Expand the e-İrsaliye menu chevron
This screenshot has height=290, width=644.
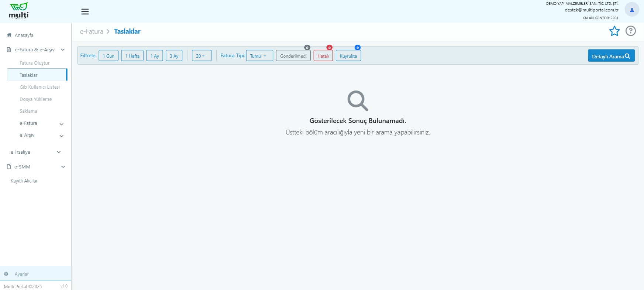[x=59, y=152]
